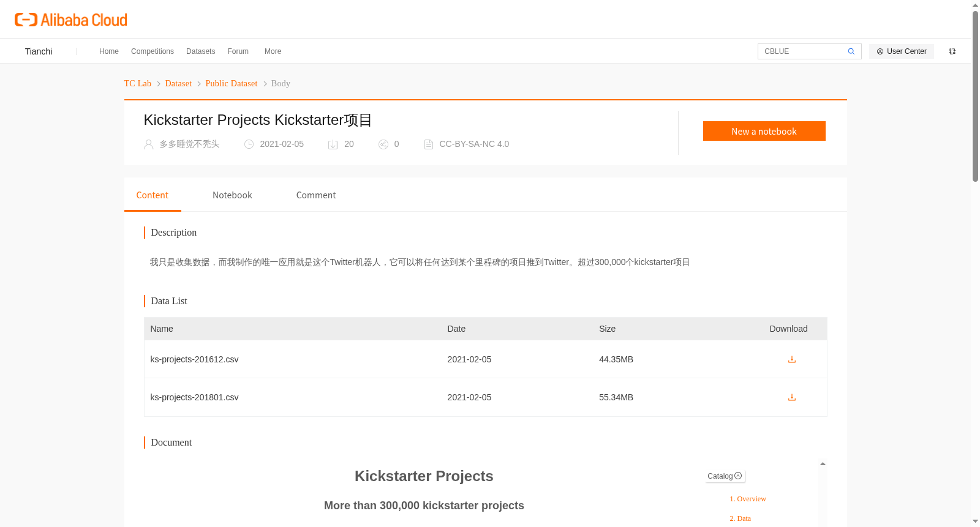Image resolution: width=980 pixels, height=527 pixels.
Task: Click the Kickstarter Projects document heading
Action: tap(424, 476)
